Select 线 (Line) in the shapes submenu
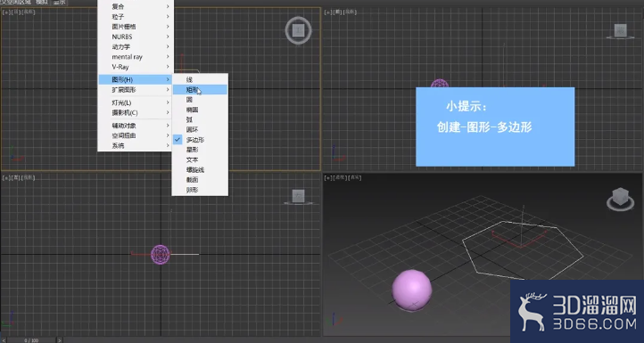The width and height of the screenshot is (644, 343). pyautogui.click(x=200, y=79)
